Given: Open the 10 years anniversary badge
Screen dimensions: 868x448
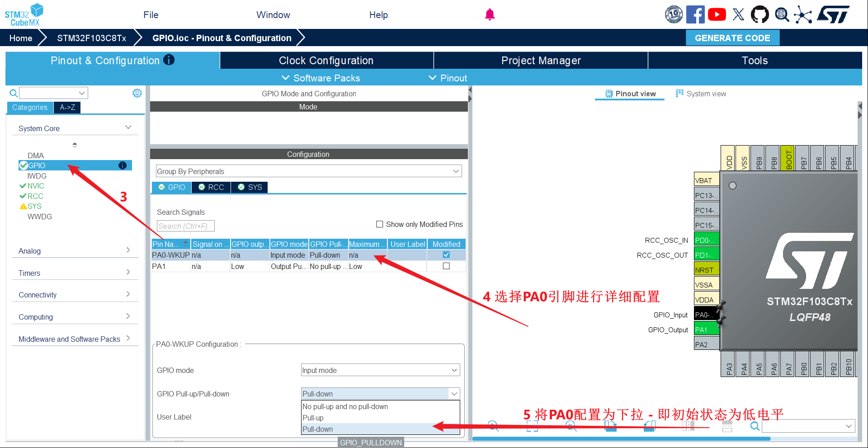Looking at the screenshot, I should [674, 14].
